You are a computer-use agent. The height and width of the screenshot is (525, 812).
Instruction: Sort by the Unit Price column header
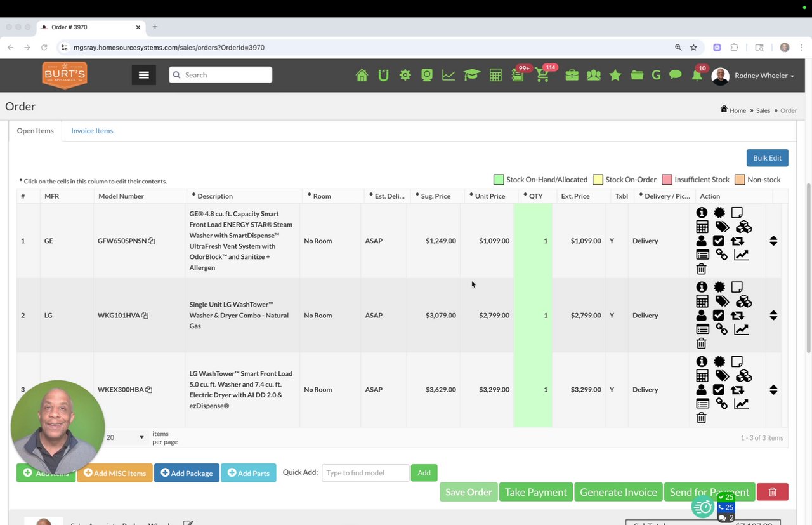490,196
